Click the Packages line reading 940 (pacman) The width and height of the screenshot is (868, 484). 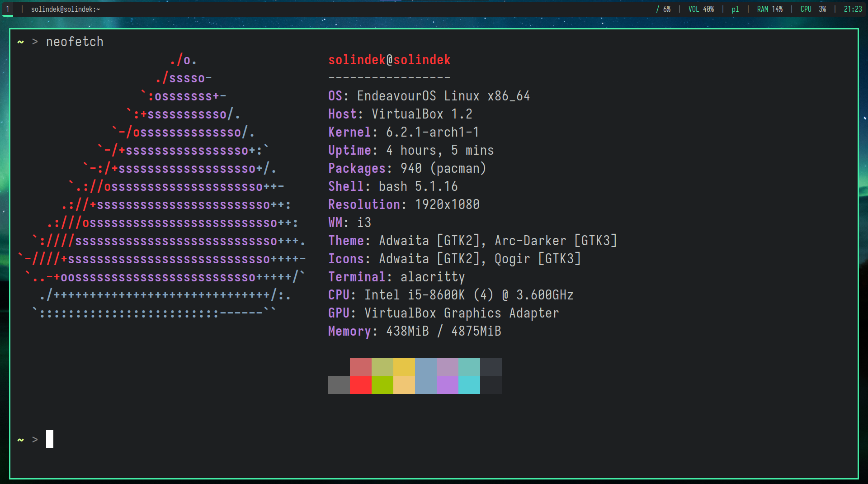click(407, 168)
